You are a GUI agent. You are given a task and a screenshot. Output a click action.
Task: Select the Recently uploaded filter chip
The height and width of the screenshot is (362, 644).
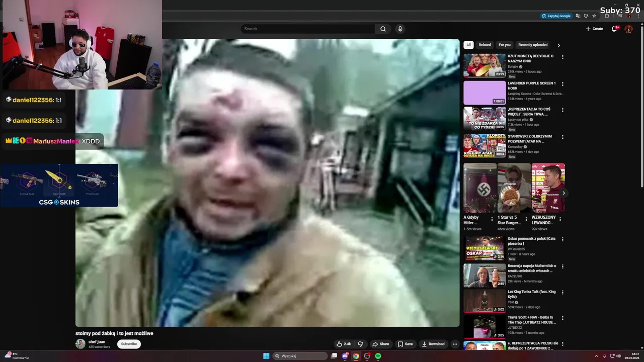coord(533,45)
